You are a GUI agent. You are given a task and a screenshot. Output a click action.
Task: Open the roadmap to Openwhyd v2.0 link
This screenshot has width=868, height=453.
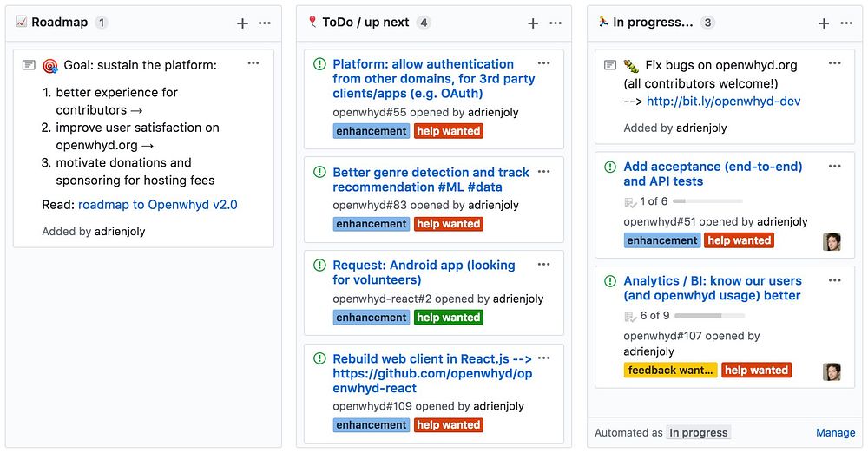[x=157, y=205]
